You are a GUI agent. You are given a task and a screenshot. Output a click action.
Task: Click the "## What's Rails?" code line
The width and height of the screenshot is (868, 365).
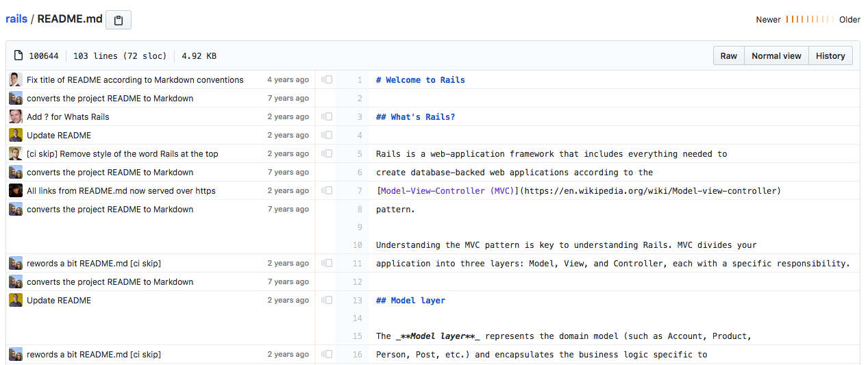tap(416, 117)
